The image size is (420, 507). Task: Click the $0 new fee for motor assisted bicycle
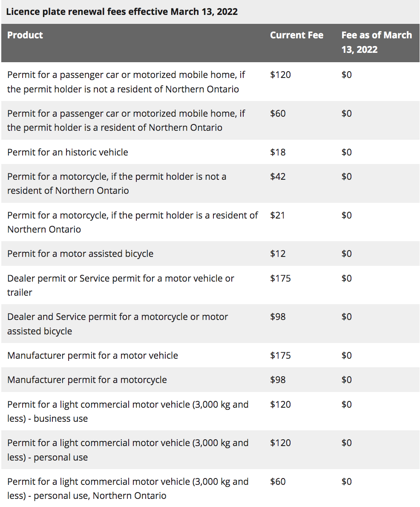click(347, 253)
